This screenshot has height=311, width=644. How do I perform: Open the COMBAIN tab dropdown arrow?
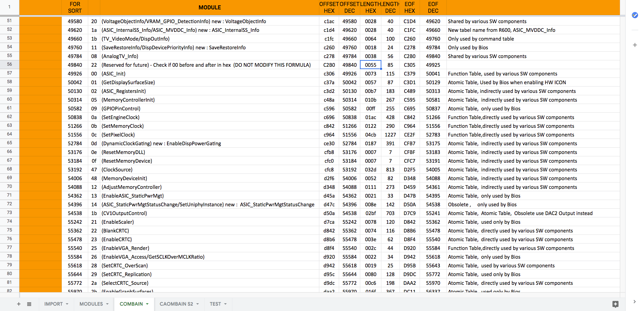(147, 304)
